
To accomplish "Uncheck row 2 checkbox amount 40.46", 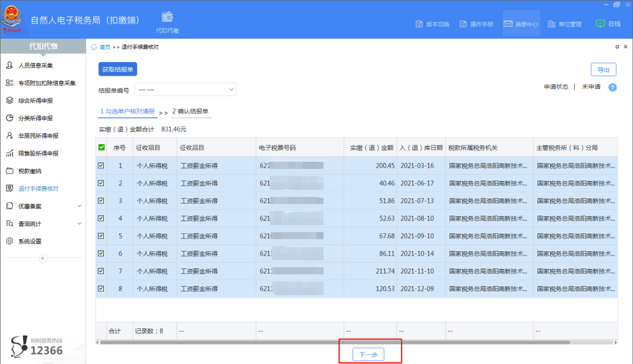I will point(101,183).
